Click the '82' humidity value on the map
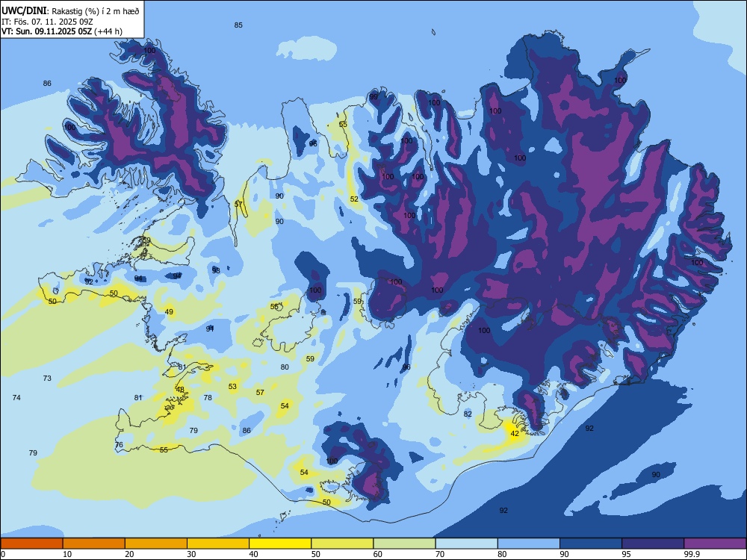Screen dimensions: 747x560 468,414
